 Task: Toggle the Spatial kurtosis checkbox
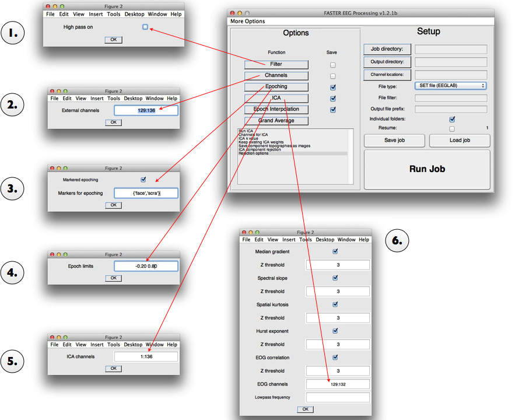click(x=335, y=304)
